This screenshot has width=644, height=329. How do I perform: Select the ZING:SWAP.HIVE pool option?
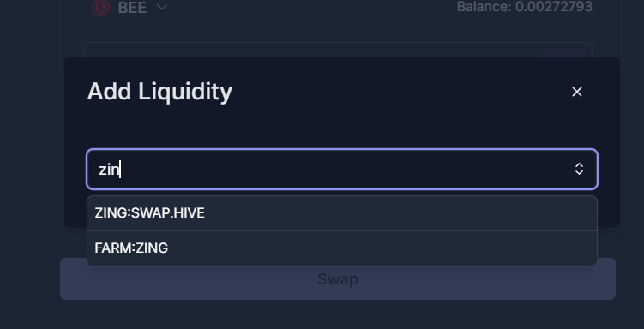point(342,213)
